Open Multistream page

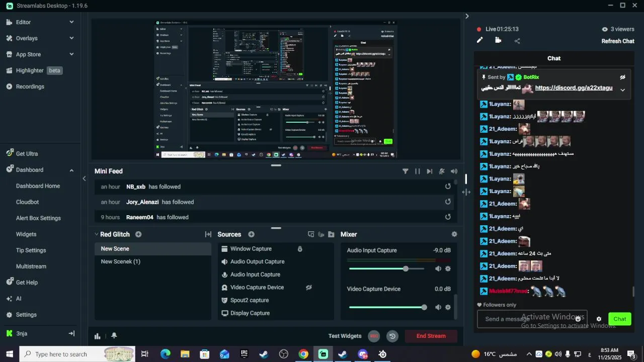[x=31, y=266]
